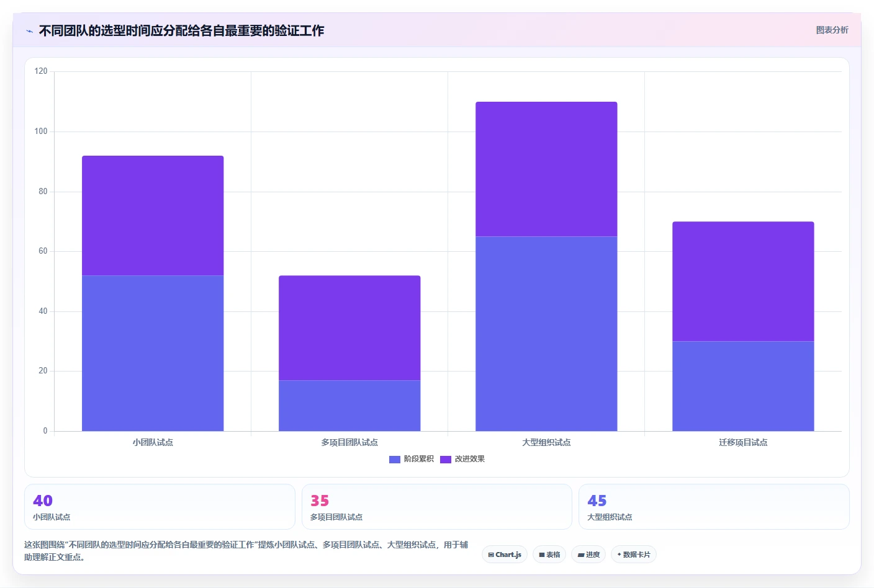
Task: Click the y-axis value 120
Action: point(41,71)
